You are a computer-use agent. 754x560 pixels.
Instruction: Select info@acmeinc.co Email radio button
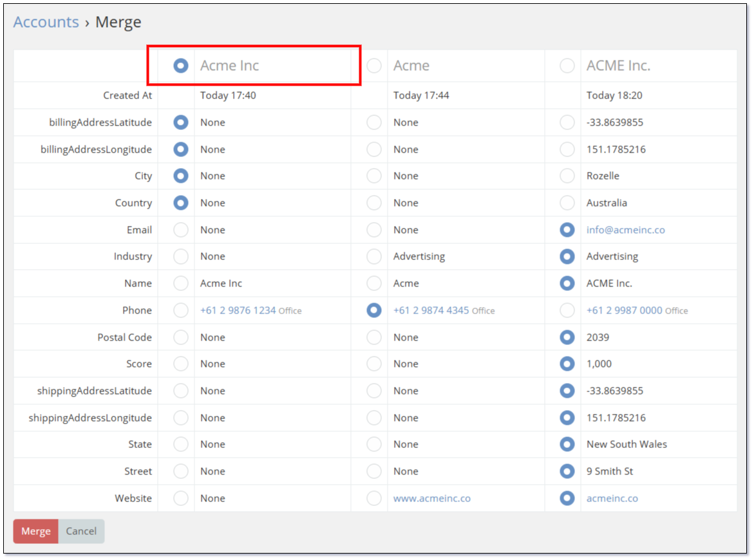pos(567,230)
